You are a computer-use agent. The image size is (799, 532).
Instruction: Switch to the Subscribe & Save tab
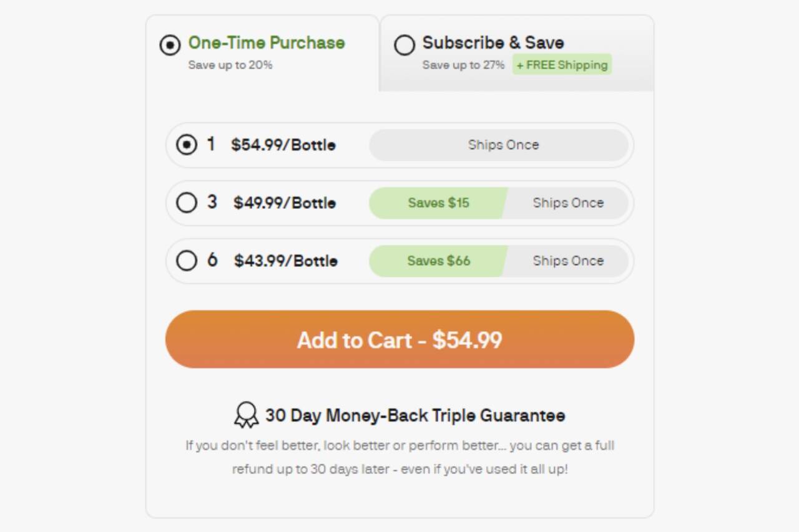pyautogui.click(x=493, y=43)
